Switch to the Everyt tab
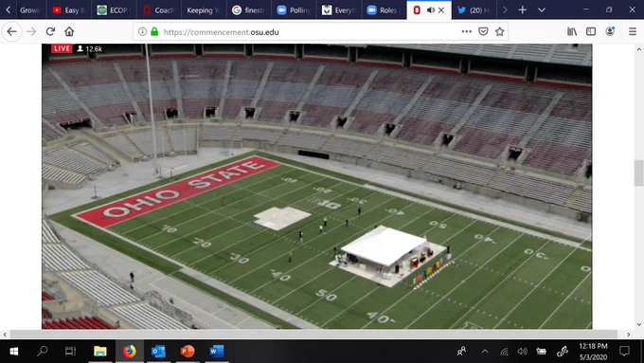The width and height of the screenshot is (644, 363). pos(339,10)
